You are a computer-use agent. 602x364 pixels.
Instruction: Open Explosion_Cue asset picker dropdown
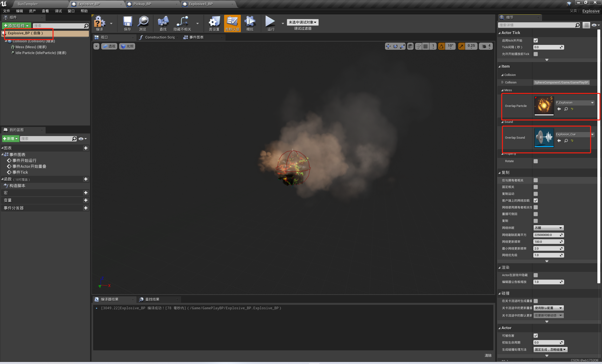tap(575, 134)
